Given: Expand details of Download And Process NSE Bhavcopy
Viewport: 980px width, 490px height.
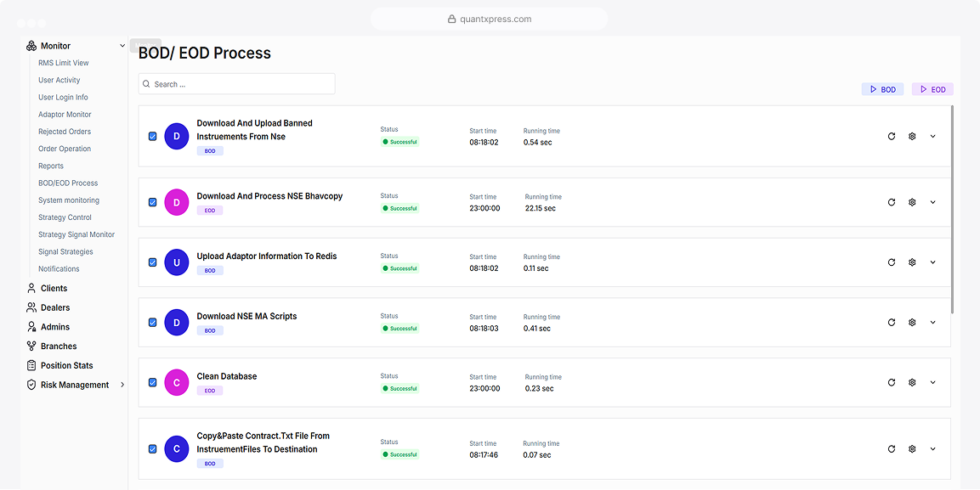Looking at the screenshot, I should coord(933,202).
